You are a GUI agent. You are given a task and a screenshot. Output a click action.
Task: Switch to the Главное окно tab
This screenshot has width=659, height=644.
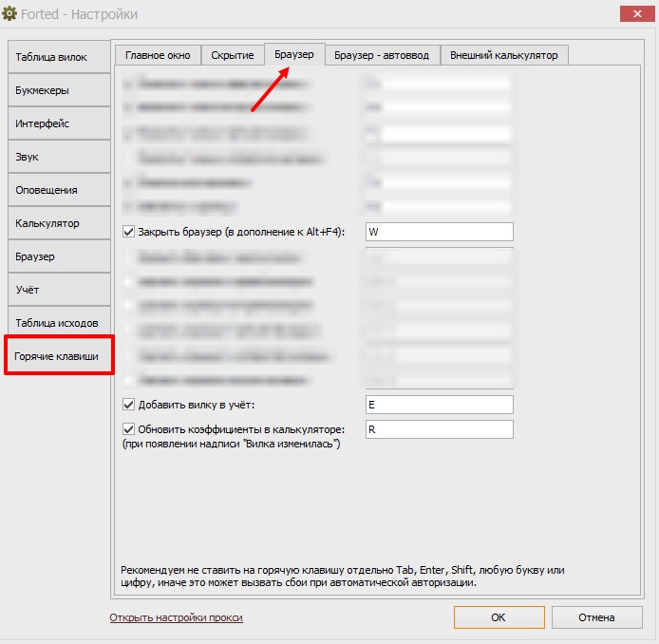158,55
